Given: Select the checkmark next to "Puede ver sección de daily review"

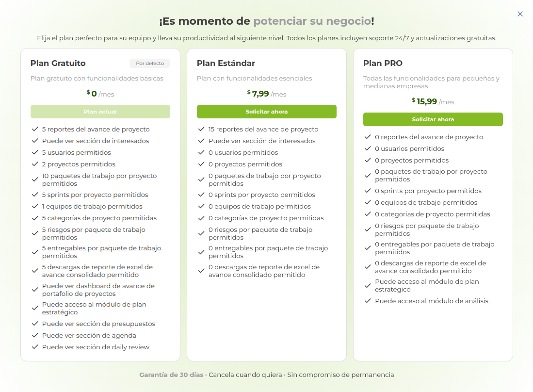Looking at the screenshot, I should pos(34,347).
